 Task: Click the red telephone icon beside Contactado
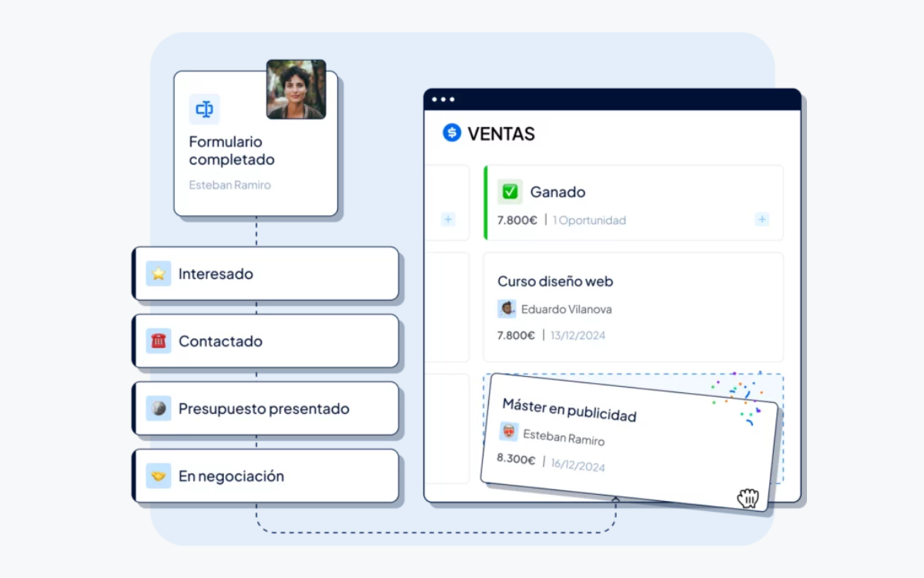159,341
